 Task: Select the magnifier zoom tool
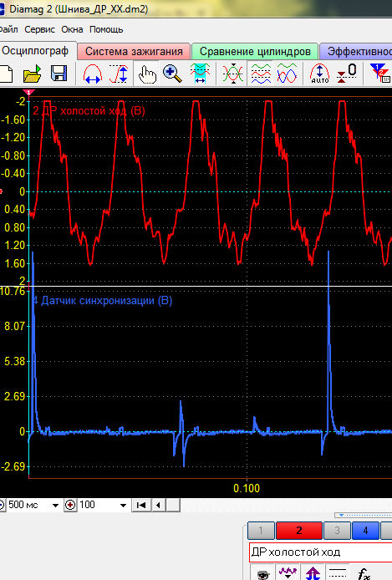point(172,74)
